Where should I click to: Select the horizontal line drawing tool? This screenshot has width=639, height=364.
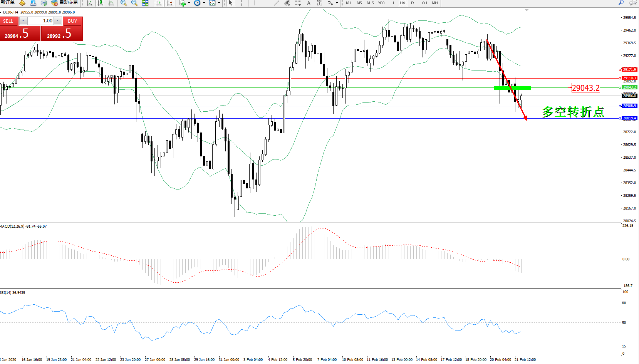click(x=265, y=3)
